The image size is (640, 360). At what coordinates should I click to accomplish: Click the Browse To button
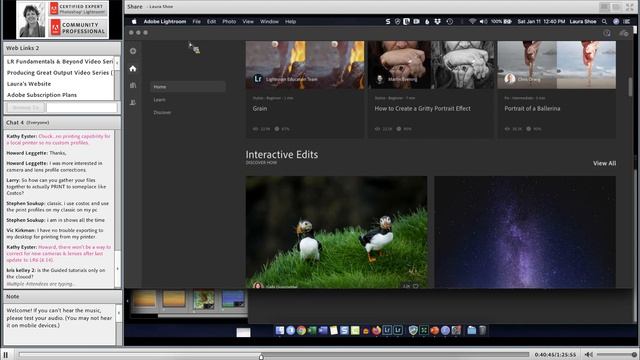click(x=25, y=108)
